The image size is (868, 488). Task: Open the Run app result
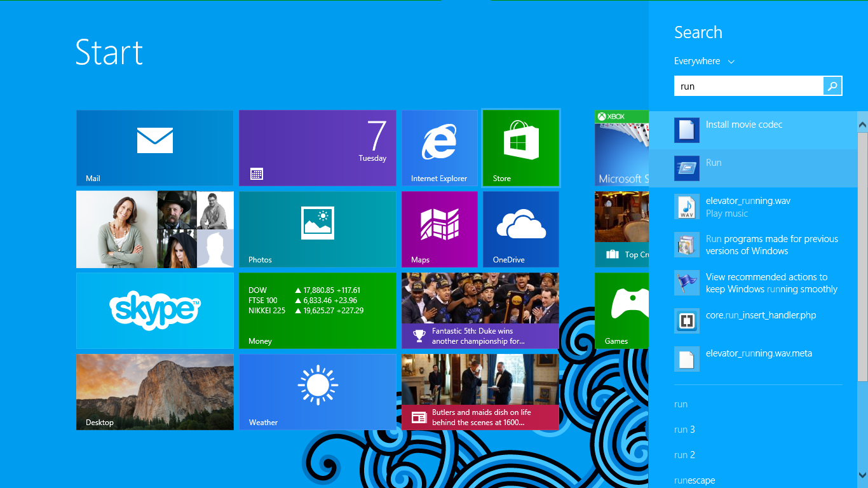click(x=753, y=168)
